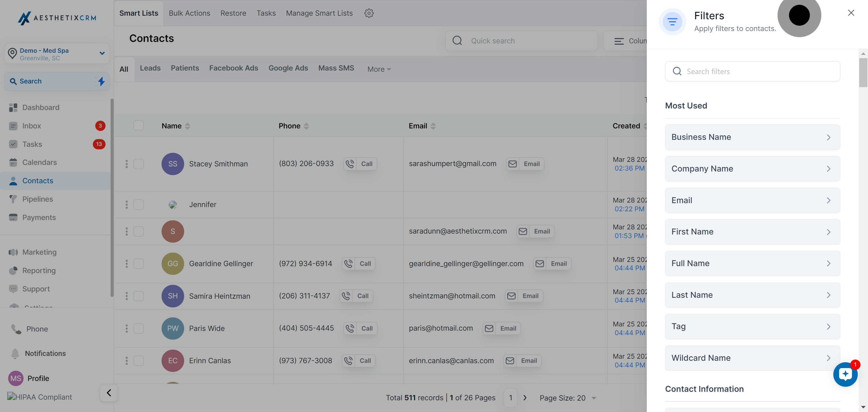The height and width of the screenshot is (412, 868).
Task: Click the settings gear next to Manage Smart Lists
Action: click(369, 13)
